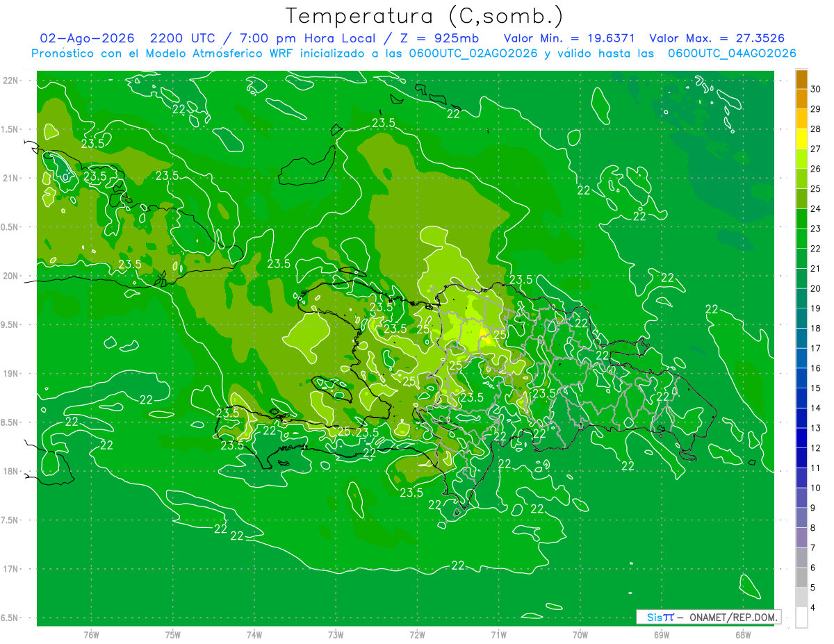Click the yellow swatch between legend 27 and 28
The height and width of the screenshot is (644, 834).
[x=801, y=139]
